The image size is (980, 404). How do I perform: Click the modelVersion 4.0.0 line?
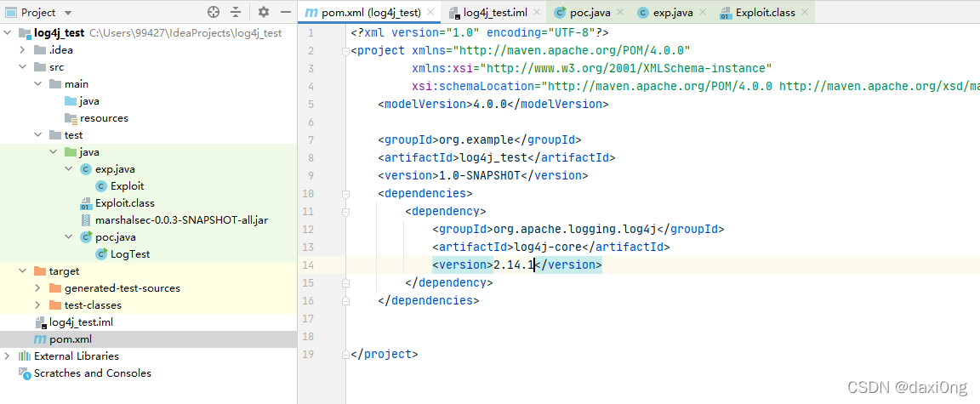[493, 104]
